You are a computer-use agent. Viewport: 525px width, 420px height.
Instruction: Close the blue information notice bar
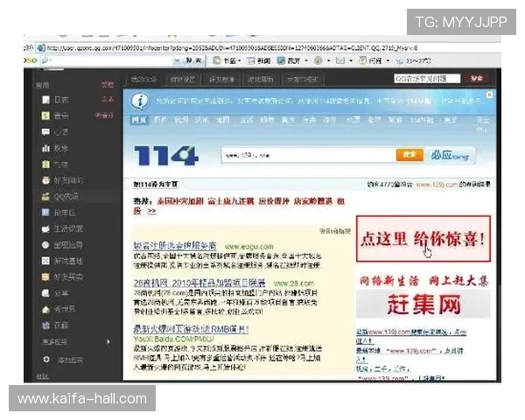pyautogui.click(x=489, y=95)
